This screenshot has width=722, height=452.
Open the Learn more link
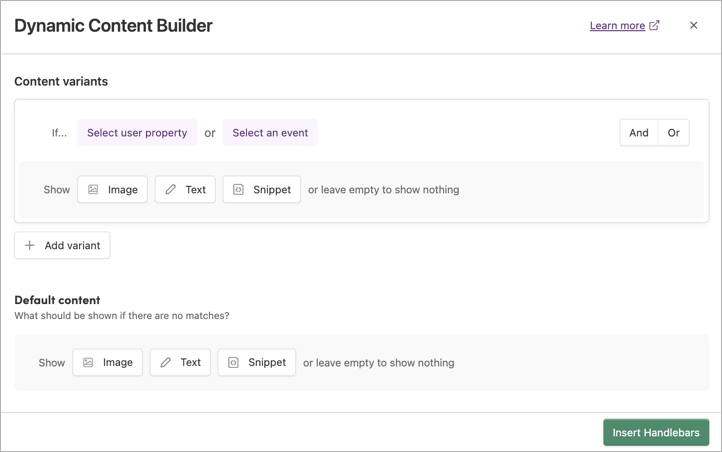pos(617,26)
